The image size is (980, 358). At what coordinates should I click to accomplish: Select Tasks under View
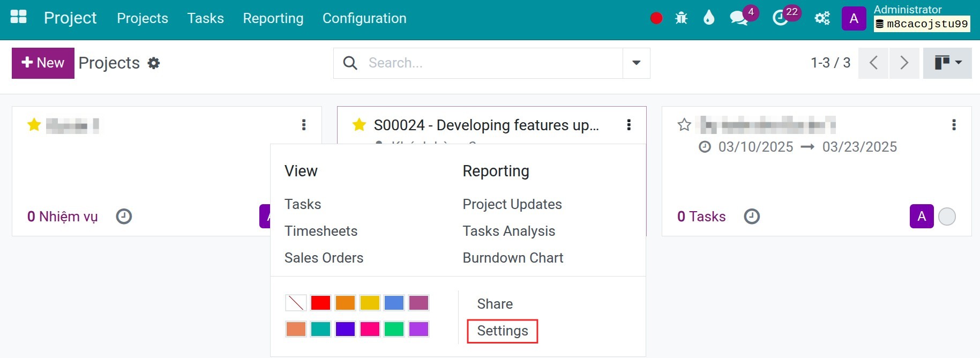point(303,204)
